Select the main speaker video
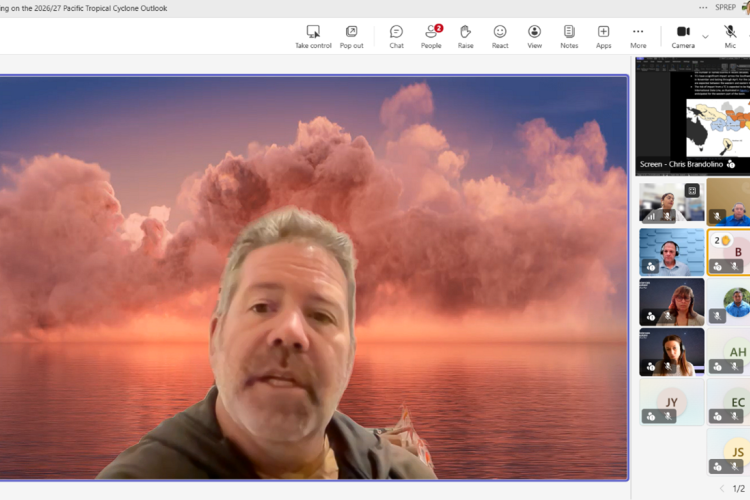This screenshot has width=750, height=500. pyautogui.click(x=313, y=278)
